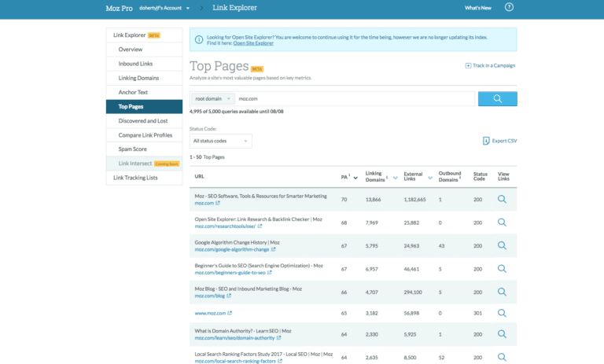Open external link icon for google-algorithm-change
The image size is (604, 364).
(273, 249)
